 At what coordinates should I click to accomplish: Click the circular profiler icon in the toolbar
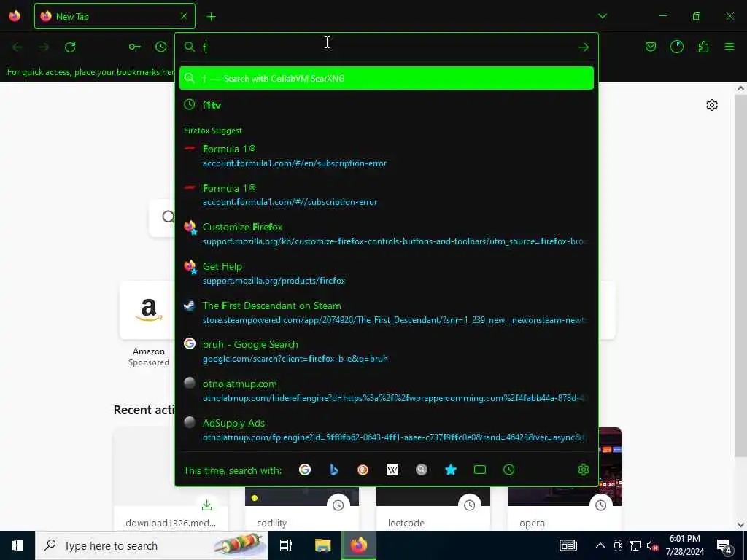[x=676, y=47]
